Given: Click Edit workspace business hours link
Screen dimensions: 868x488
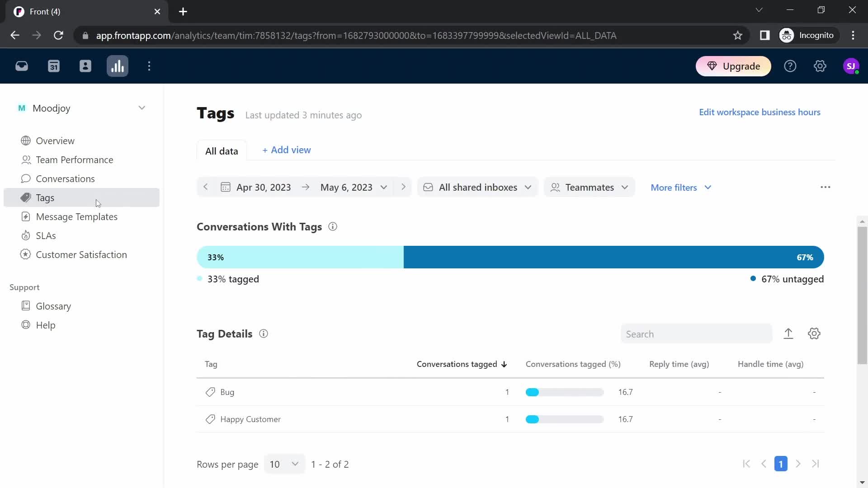Looking at the screenshot, I should (759, 112).
